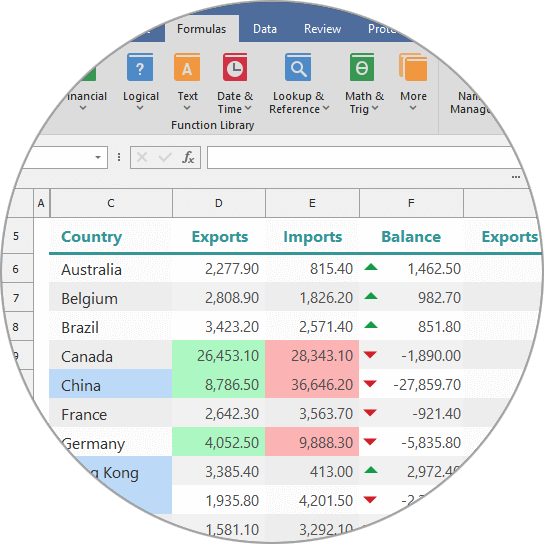Open the Logical functions icon
Viewport: 544px width, 544px height.
pos(140,67)
